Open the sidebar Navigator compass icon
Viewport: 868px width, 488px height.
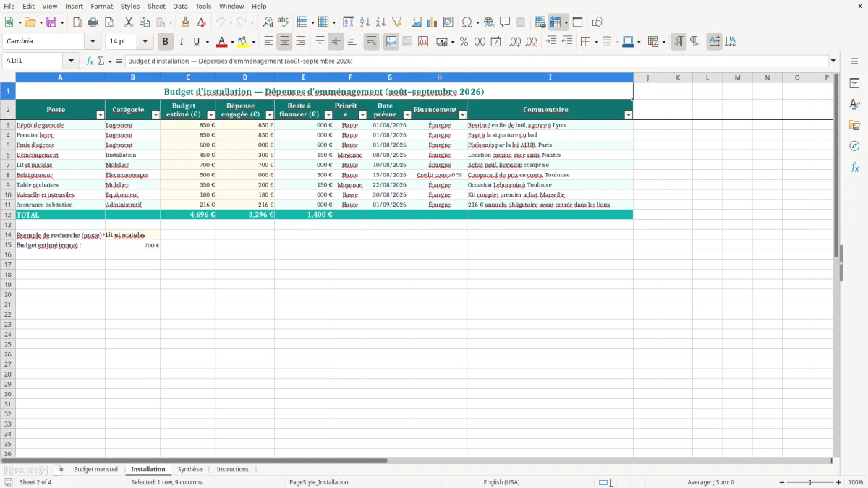(854, 146)
